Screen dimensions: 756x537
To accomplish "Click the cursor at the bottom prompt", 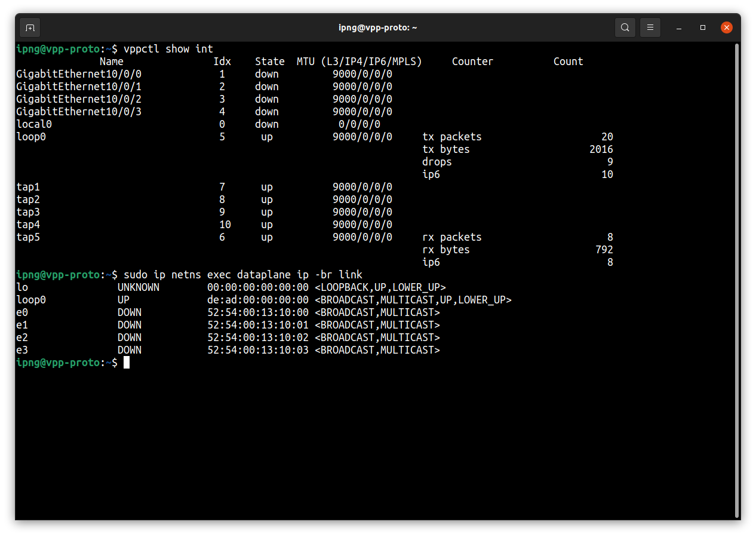I will 127,363.
